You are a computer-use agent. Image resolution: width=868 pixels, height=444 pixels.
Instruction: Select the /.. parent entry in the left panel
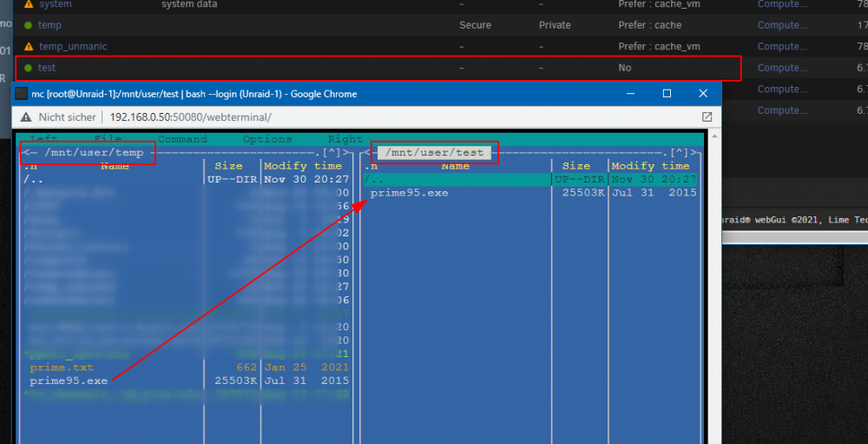tap(34, 180)
